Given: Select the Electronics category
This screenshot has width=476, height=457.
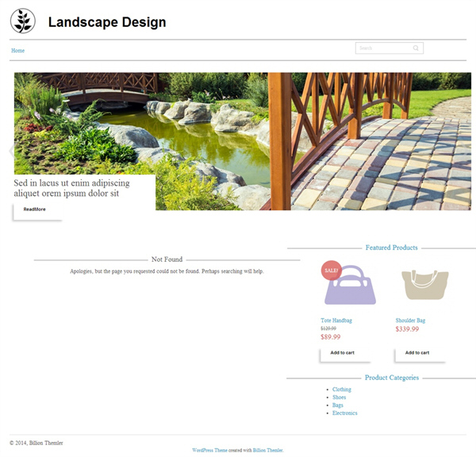Looking at the screenshot, I should [x=344, y=413].
